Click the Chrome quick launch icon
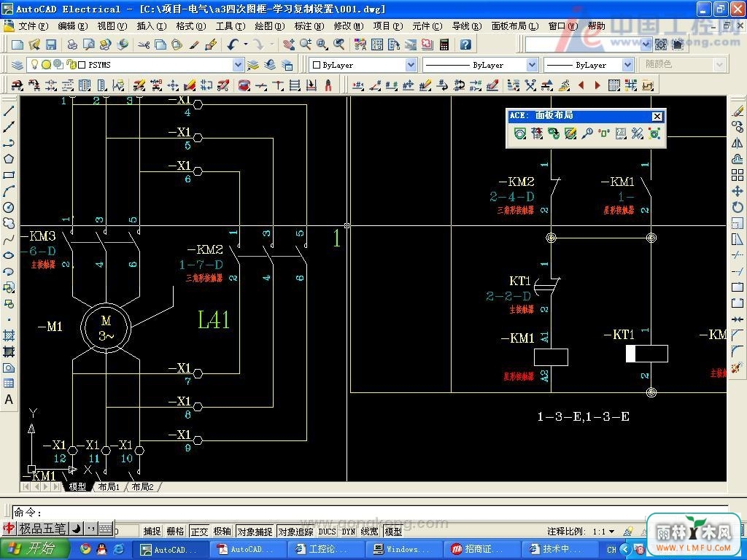This screenshot has height=560, width=747. [85, 550]
